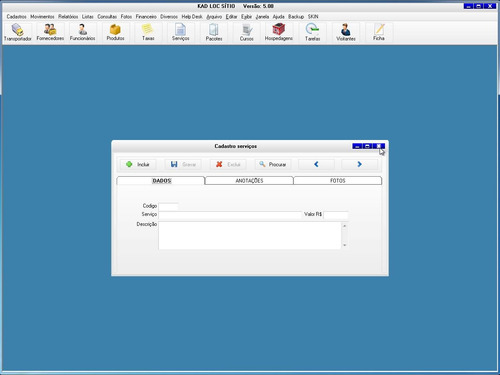Click the Serviço text input field
Image resolution: width=500 pixels, height=375 pixels.
pyautogui.click(x=230, y=215)
